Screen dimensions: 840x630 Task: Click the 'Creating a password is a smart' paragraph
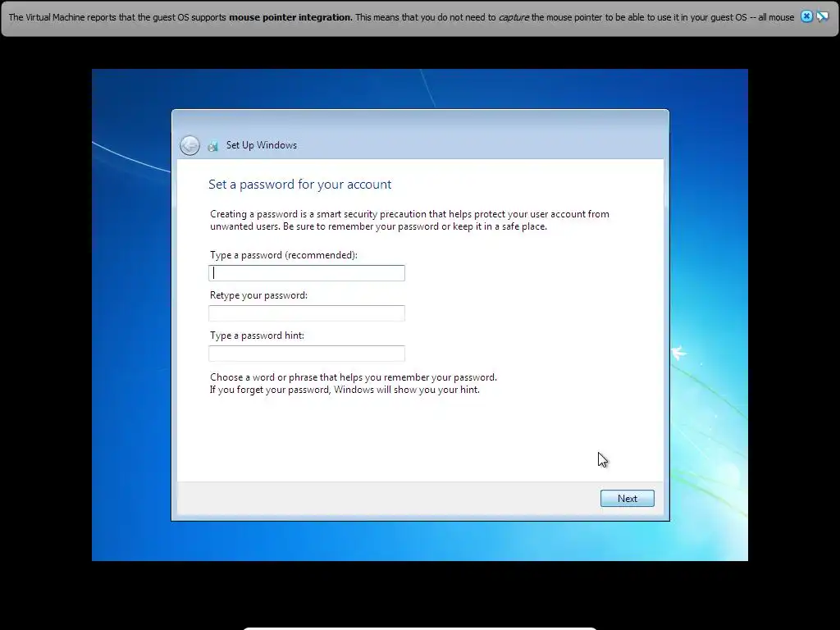pyautogui.click(x=409, y=220)
